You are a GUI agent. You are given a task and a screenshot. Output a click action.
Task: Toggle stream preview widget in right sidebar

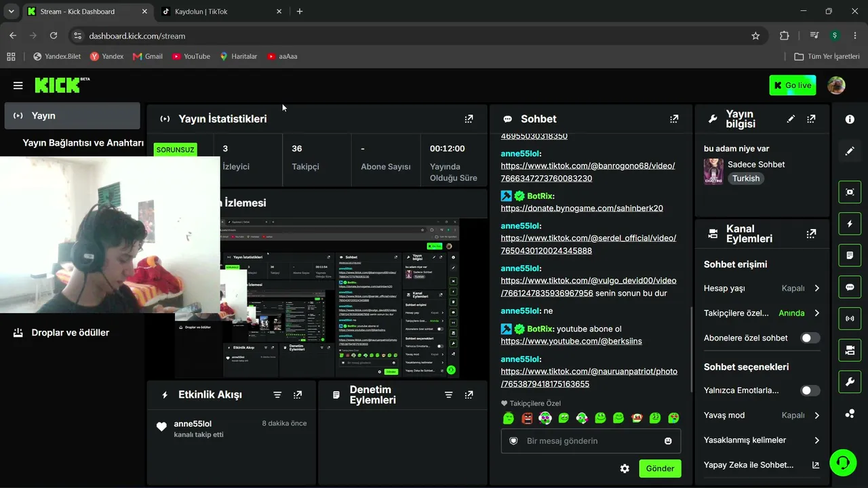(850, 192)
